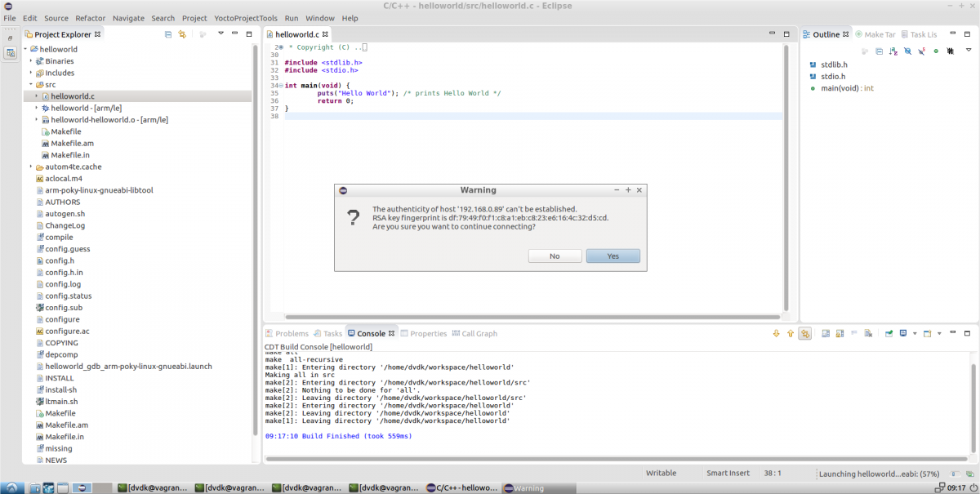Click the Outline collapse all icon

879,51
